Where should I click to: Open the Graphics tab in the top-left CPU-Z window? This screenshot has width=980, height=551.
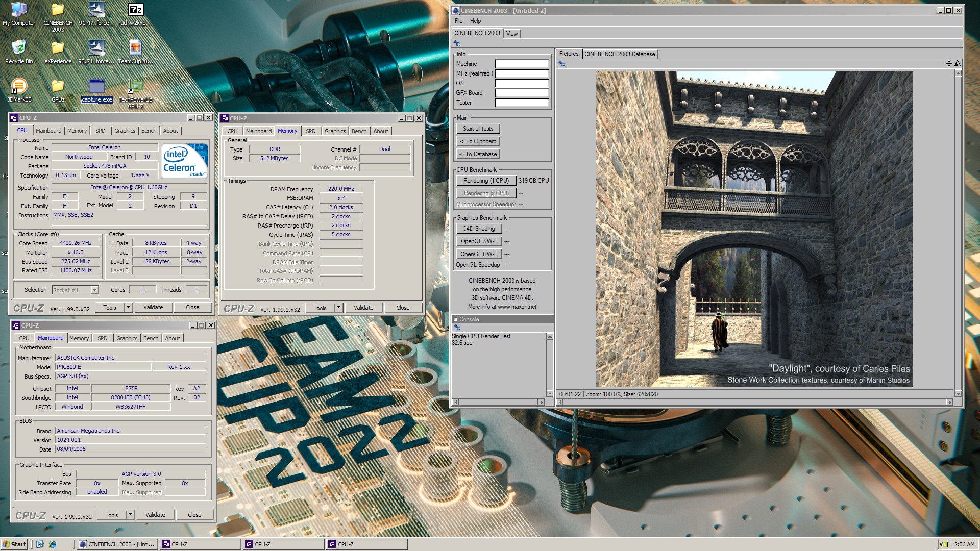click(125, 131)
